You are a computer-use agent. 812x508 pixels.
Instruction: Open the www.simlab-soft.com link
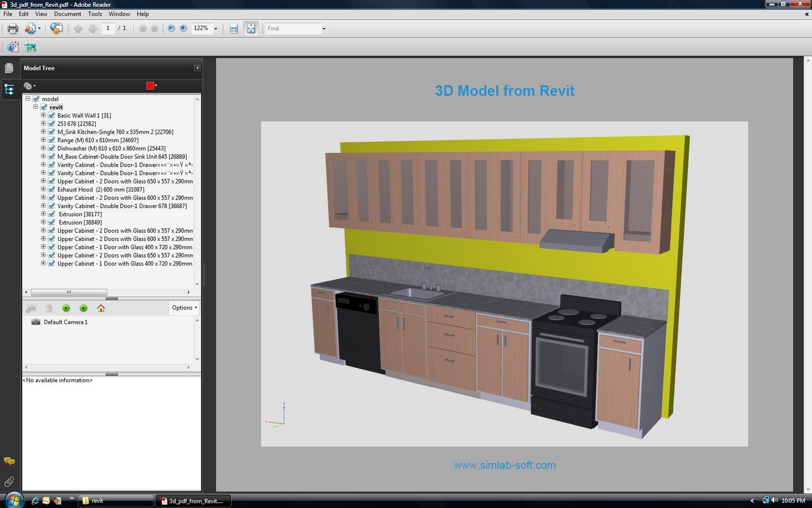click(504, 465)
